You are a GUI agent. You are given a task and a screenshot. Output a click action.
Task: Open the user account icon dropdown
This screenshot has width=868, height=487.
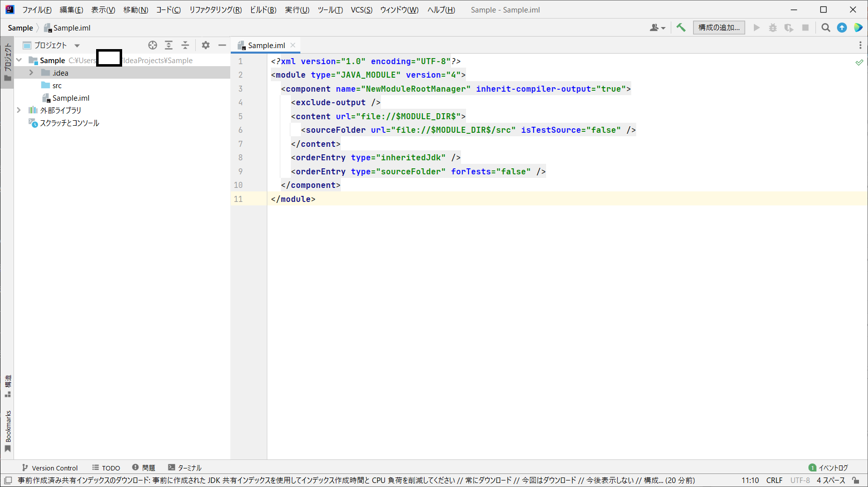pos(657,28)
